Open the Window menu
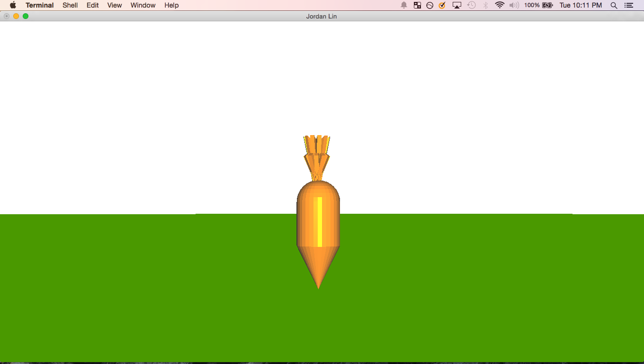 (143, 5)
